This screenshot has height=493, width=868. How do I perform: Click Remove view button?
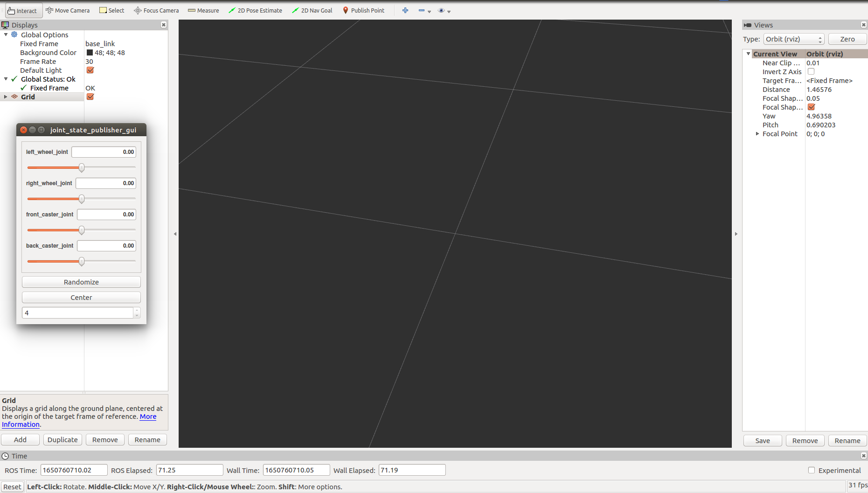pos(805,440)
